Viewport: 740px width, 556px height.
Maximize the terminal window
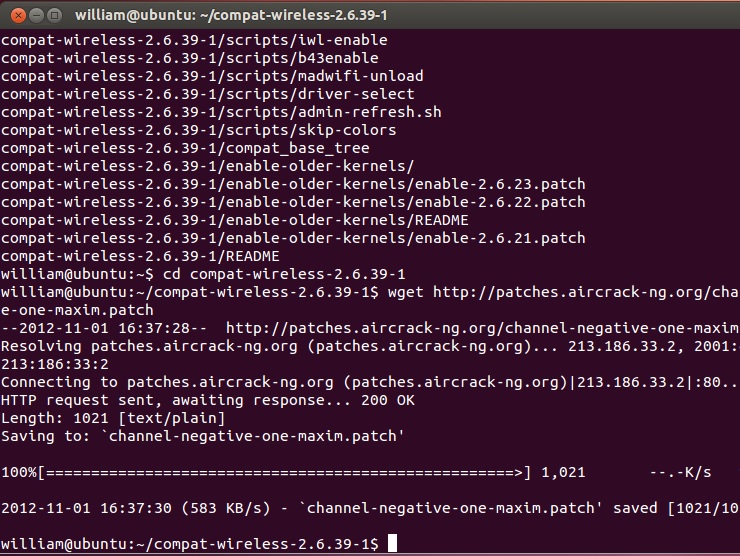[x=54, y=15]
